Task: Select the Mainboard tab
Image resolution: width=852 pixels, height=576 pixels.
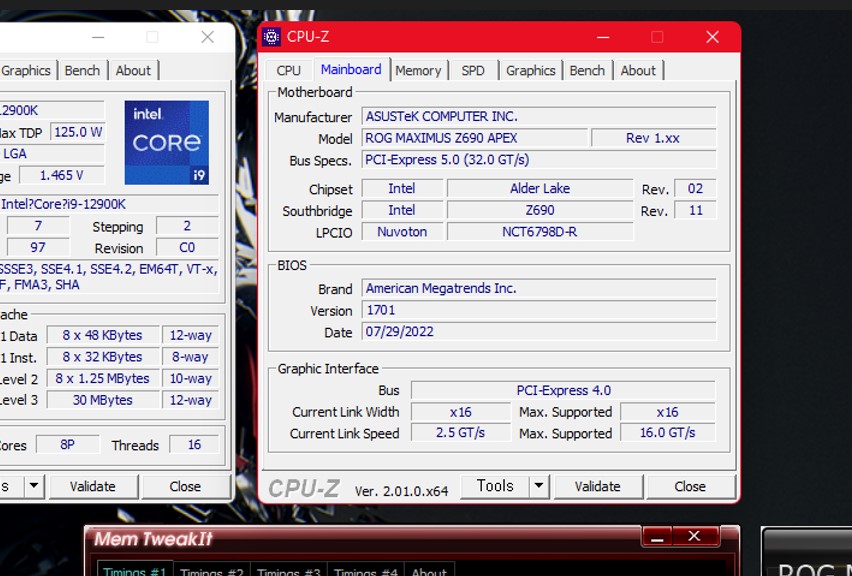Action: click(351, 70)
